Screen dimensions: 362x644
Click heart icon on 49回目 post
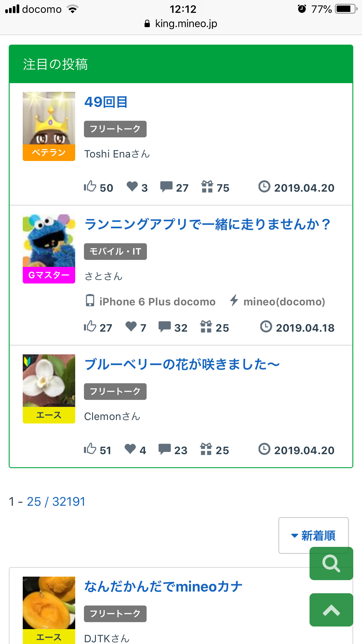(x=132, y=186)
